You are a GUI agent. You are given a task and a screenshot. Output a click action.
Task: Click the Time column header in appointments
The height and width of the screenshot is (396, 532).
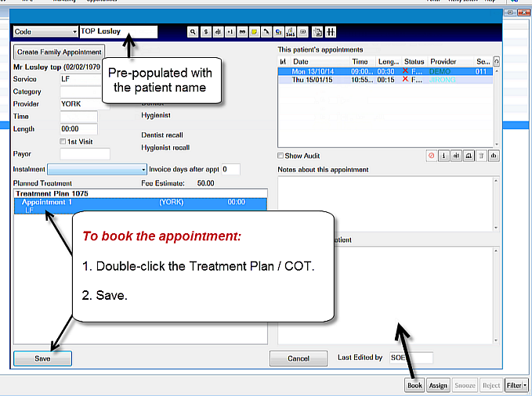pyautogui.click(x=362, y=62)
